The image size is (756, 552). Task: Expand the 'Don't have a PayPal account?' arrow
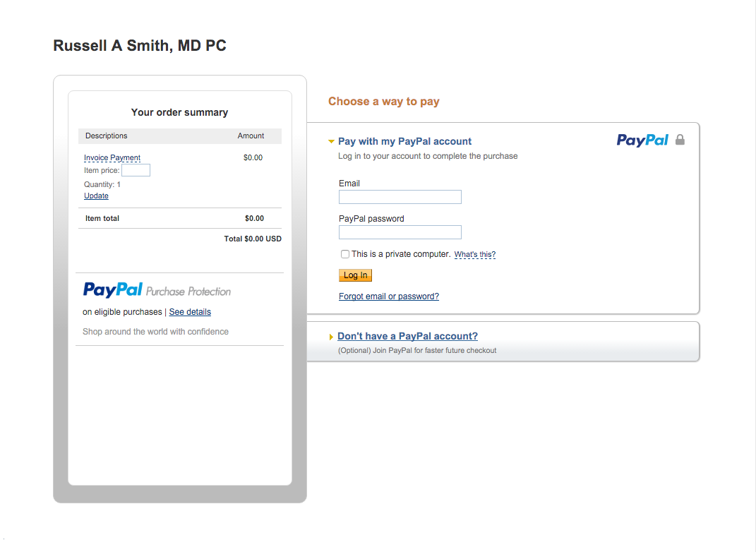pos(331,337)
